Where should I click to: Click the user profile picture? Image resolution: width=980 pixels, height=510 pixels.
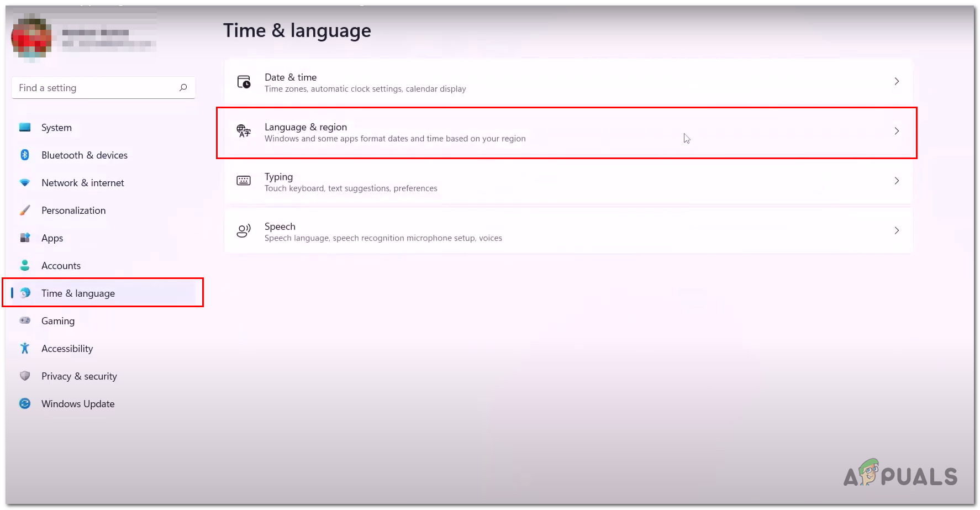pos(31,37)
